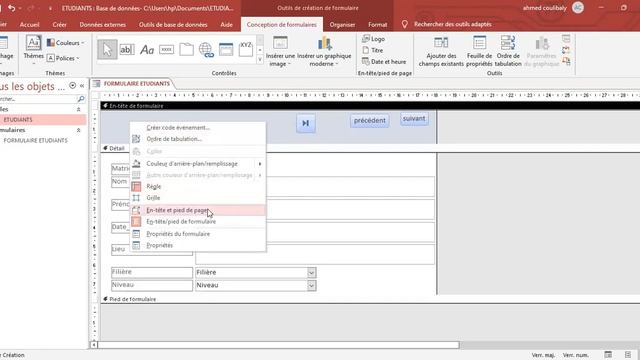640x360 pixels.
Task: Insert a Titre in the header
Action: click(373, 50)
